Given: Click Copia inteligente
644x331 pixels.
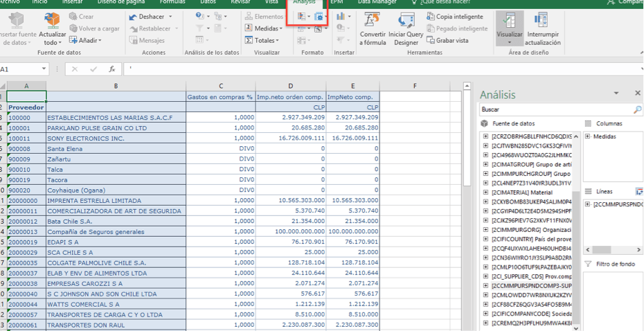Looking at the screenshot, I should (x=455, y=17).
